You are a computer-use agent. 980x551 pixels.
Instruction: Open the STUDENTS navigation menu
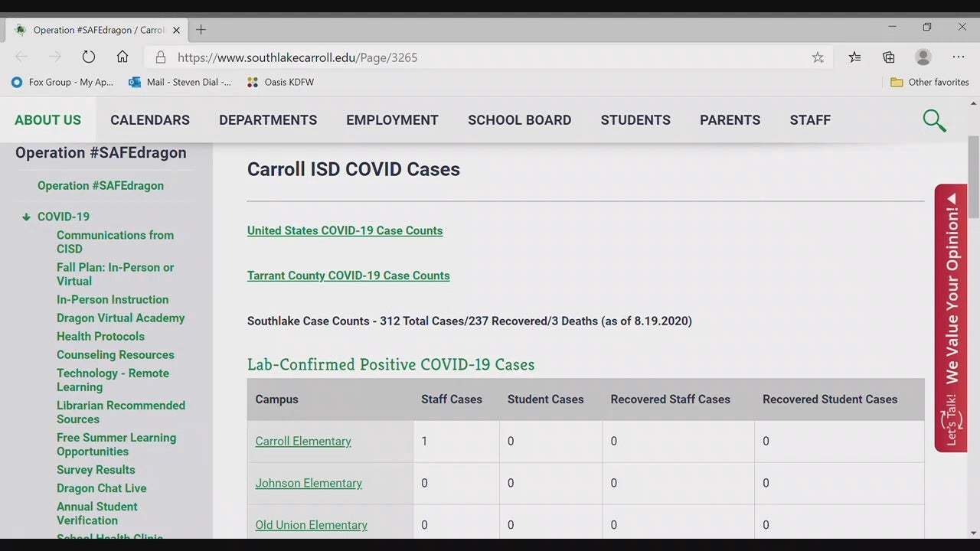[x=635, y=120]
